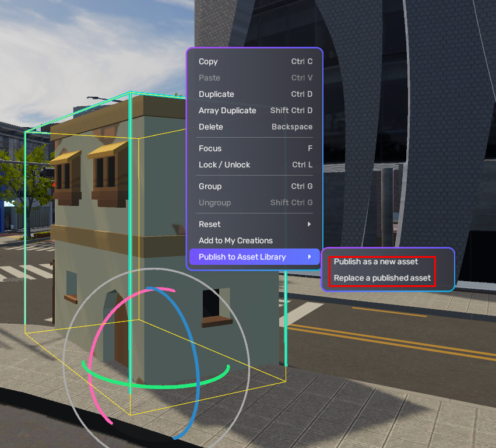Choose Copy from the context menu
Screen dimensions: 496x448
(x=208, y=62)
